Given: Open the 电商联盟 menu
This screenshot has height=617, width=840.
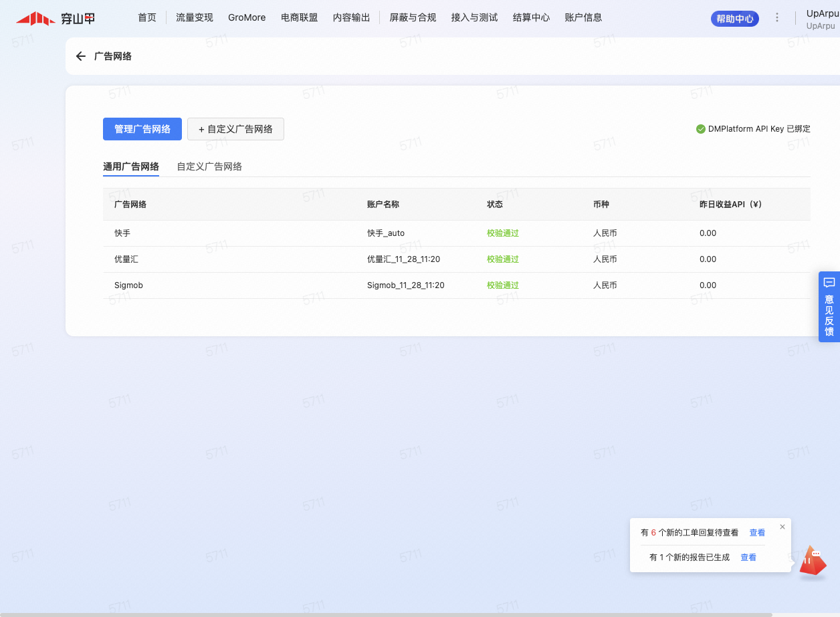Looking at the screenshot, I should tap(300, 17).
